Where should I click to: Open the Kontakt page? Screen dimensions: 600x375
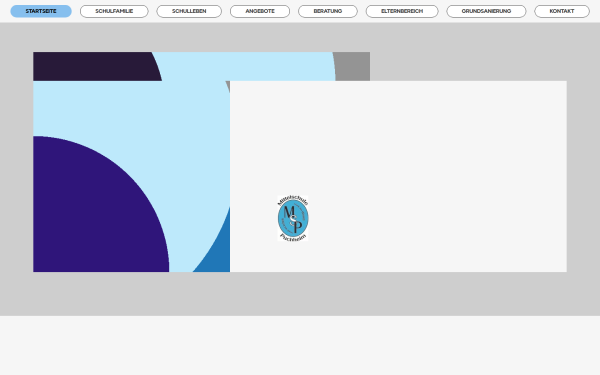click(x=562, y=11)
